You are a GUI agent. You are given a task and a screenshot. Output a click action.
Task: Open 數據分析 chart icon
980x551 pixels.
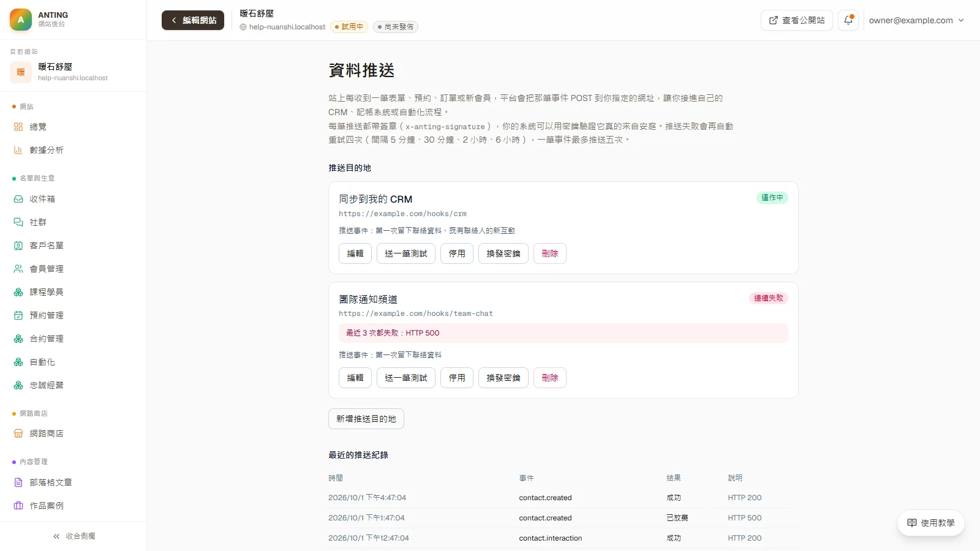click(x=18, y=150)
